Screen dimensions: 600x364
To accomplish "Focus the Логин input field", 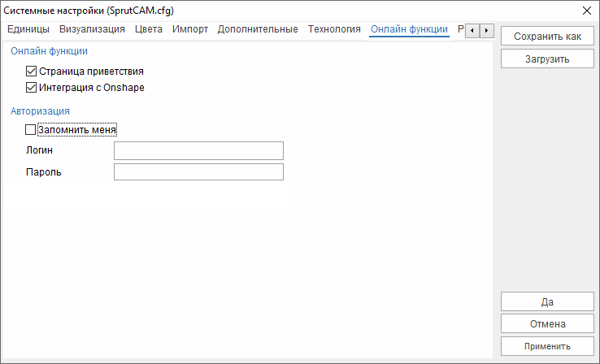I will tap(198, 150).
